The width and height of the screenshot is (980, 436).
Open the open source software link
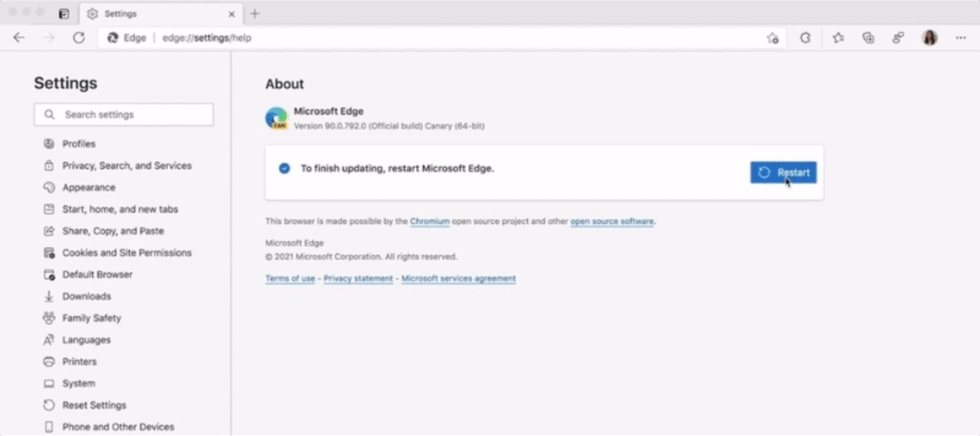612,221
